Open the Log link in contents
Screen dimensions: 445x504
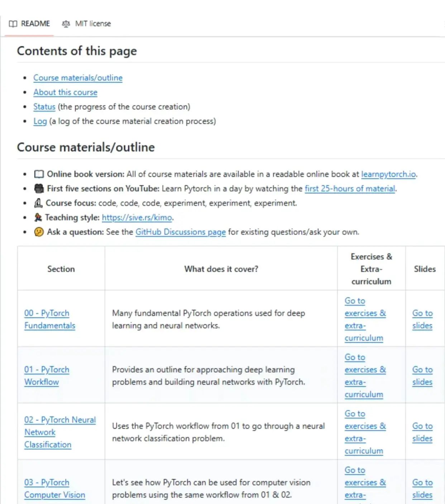point(40,121)
